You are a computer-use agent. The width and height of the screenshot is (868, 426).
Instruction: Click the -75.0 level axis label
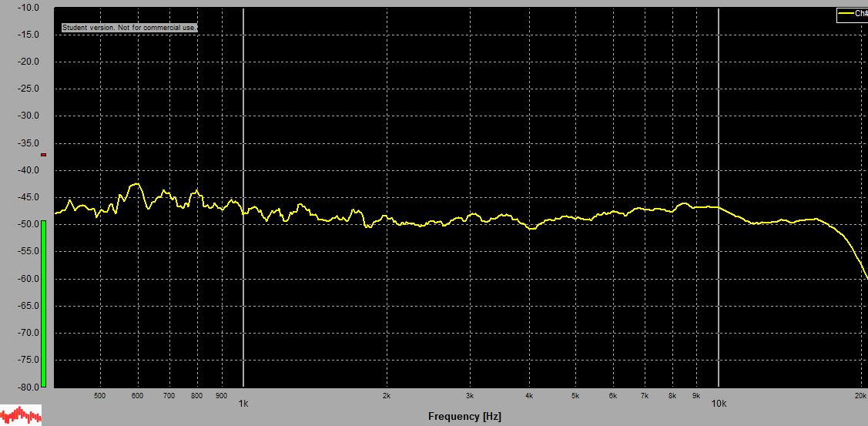tap(28, 360)
